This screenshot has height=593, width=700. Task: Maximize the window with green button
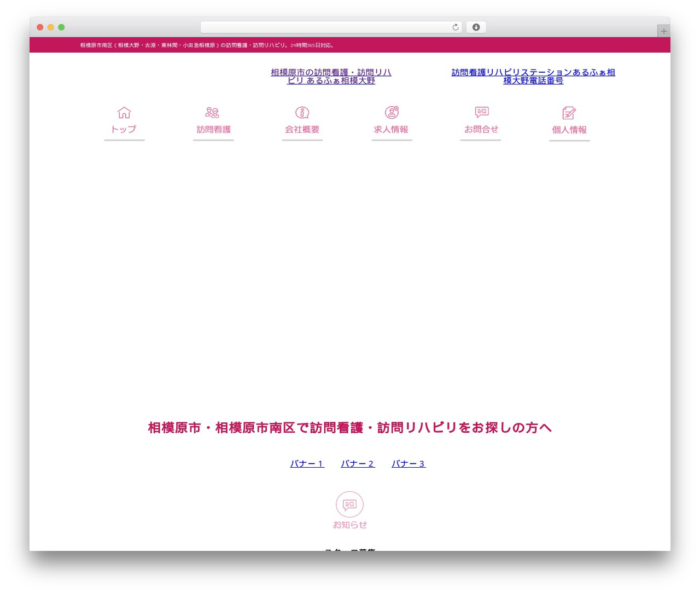61,27
